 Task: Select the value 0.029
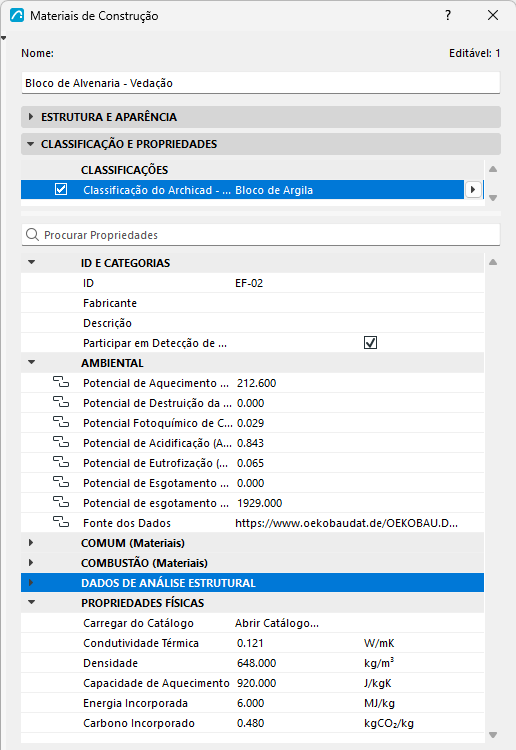[x=250, y=423]
